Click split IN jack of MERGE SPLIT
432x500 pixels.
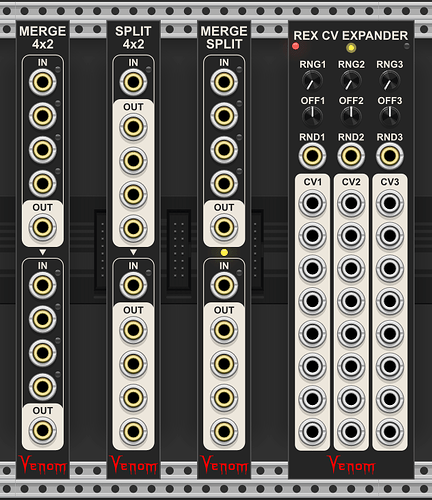[x=224, y=285]
